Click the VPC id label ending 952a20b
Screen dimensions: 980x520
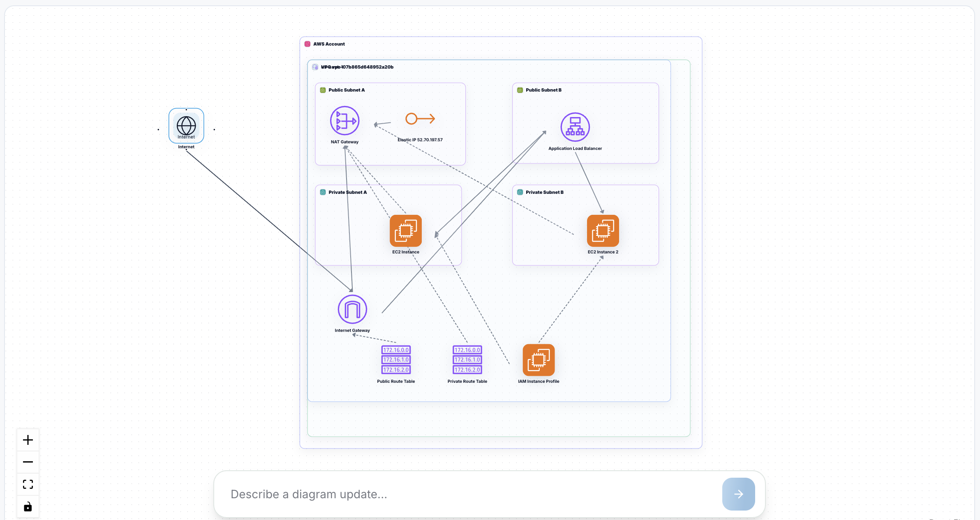click(357, 67)
